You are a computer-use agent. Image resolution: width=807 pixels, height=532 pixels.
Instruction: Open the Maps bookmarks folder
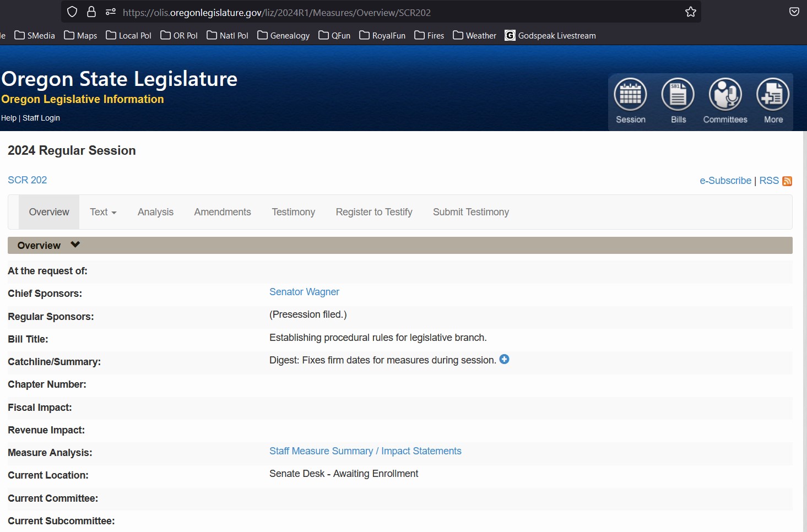pos(80,35)
